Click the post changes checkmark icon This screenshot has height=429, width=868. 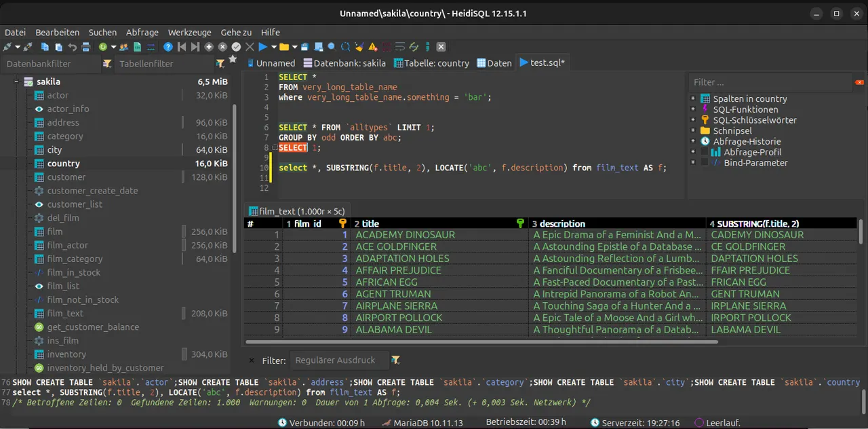[x=236, y=47]
